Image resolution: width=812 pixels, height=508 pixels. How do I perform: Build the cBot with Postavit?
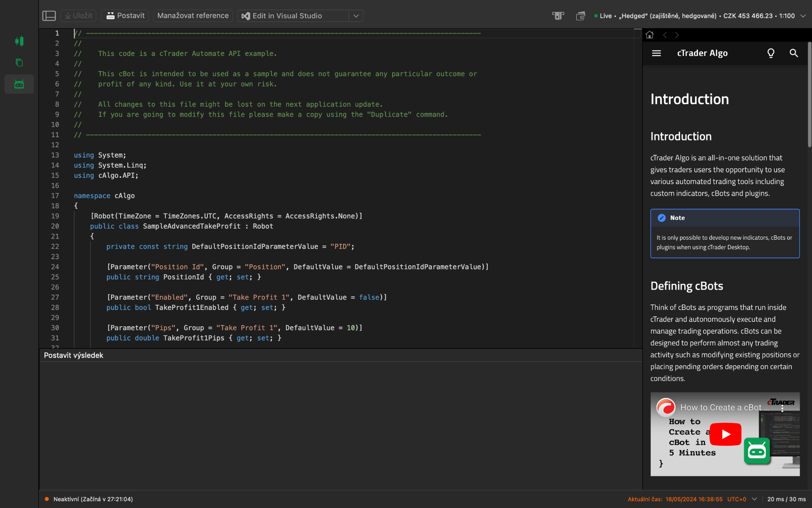point(125,16)
